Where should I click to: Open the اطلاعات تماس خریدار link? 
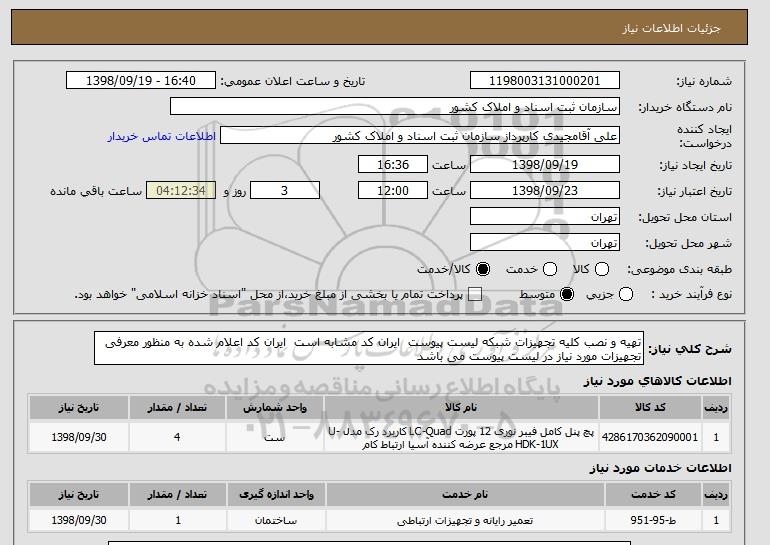(x=162, y=136)
